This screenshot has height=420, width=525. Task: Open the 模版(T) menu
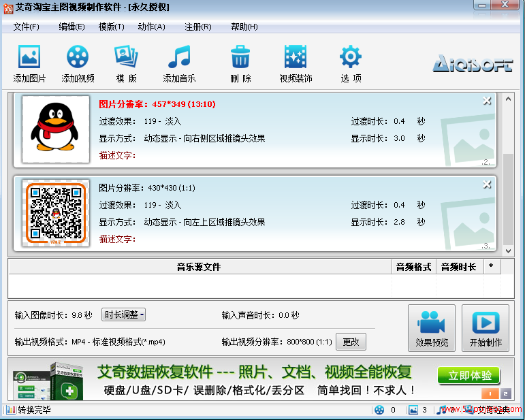click(112, 27)
